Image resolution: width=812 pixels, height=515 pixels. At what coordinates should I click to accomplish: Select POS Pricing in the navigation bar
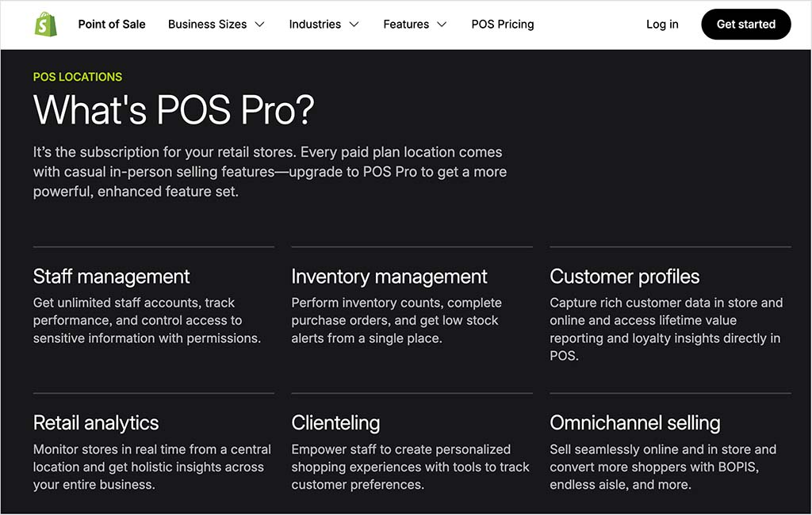[x=502, y=25]
